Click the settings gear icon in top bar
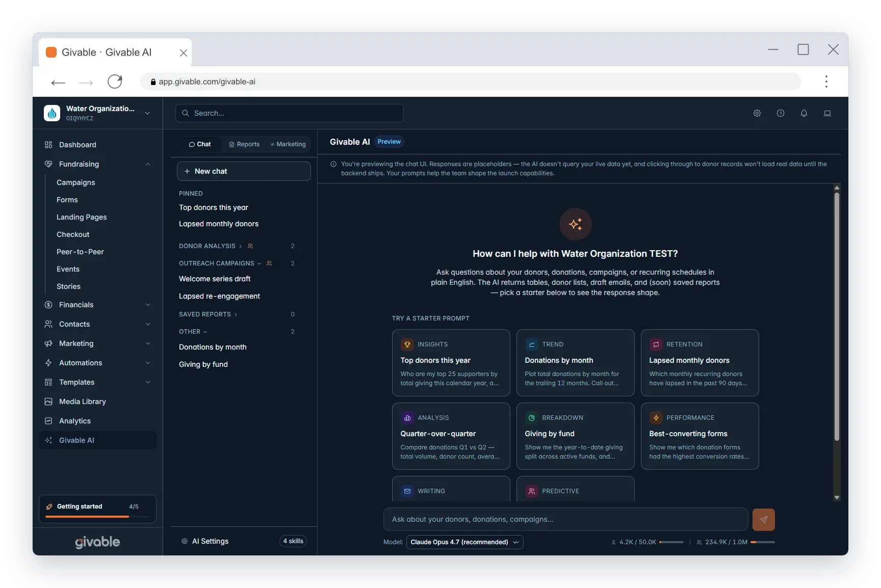This screenshot has width=881, height=588. coord(757,113)
